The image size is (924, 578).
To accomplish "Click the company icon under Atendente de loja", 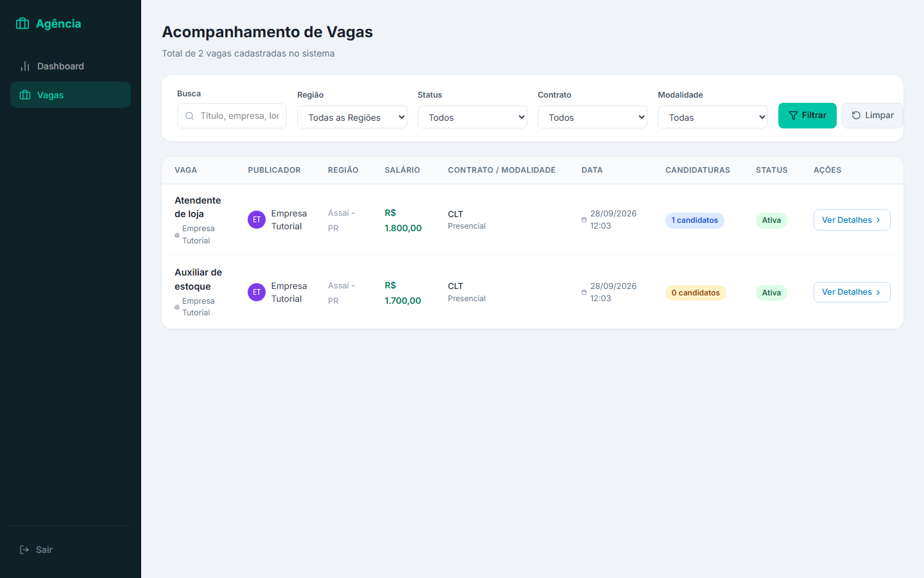I will click(x=177, y=235).
